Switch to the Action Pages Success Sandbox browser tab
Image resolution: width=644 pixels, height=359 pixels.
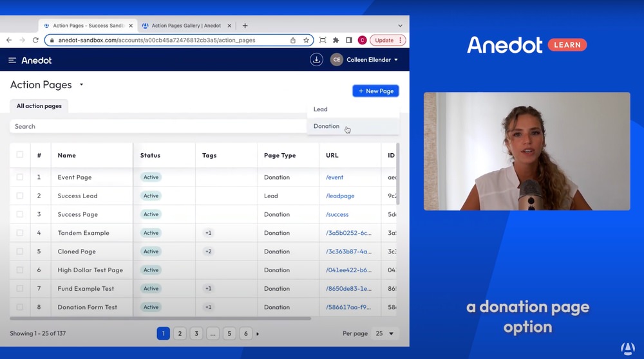pos(88,26)
